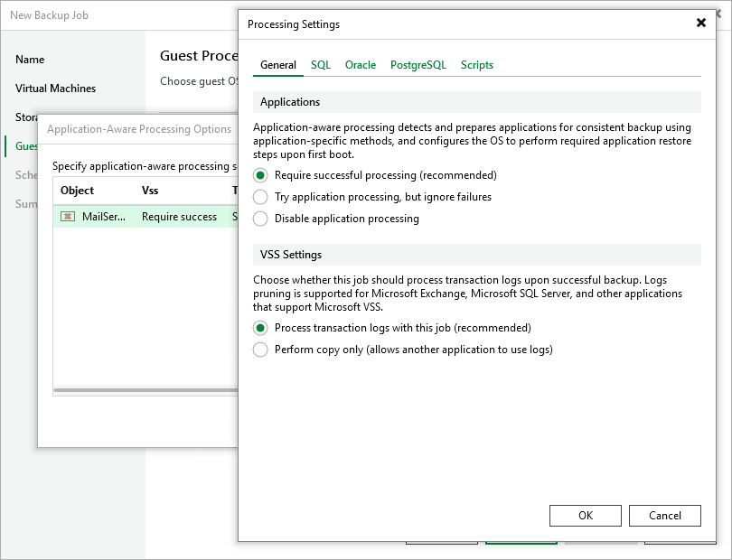
Task: Open the Name step of the backup job
Action: point(30,59)
